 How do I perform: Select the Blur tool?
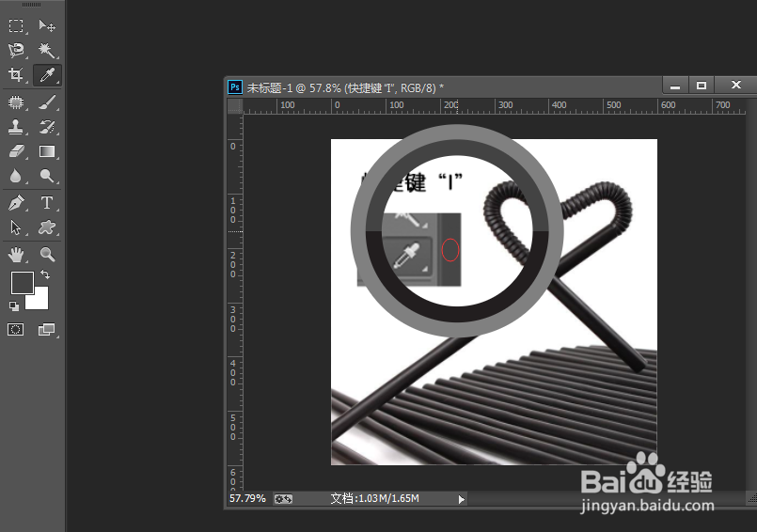(x=16, y=176)
